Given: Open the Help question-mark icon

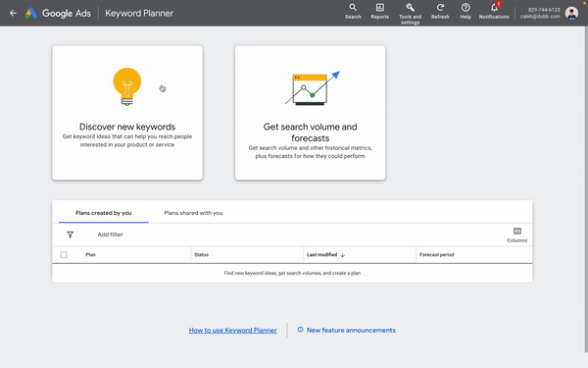Looking at the screenshot, I should (x=465, y=8).
